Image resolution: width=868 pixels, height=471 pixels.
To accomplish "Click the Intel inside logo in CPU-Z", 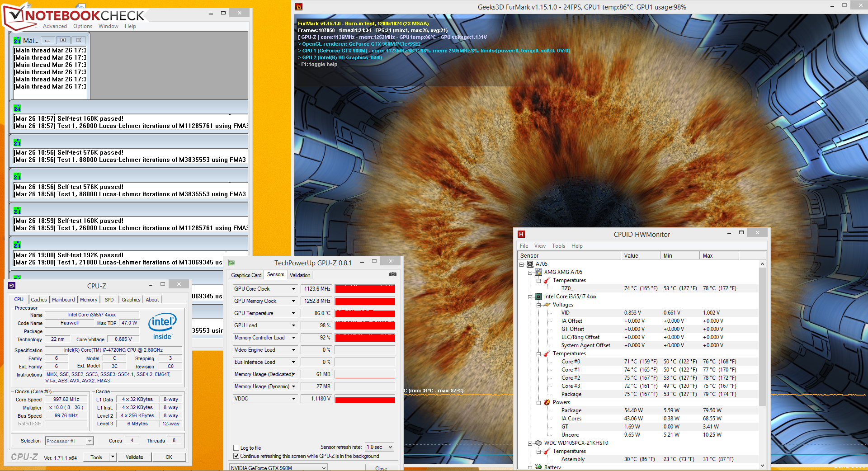I will pos(162,326).
